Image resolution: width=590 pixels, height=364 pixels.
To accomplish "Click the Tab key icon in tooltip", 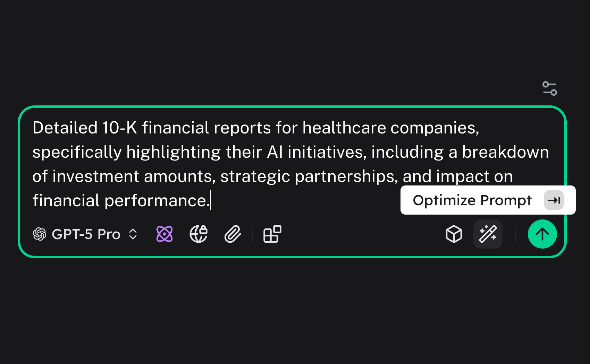I will (x=554, y=200).
